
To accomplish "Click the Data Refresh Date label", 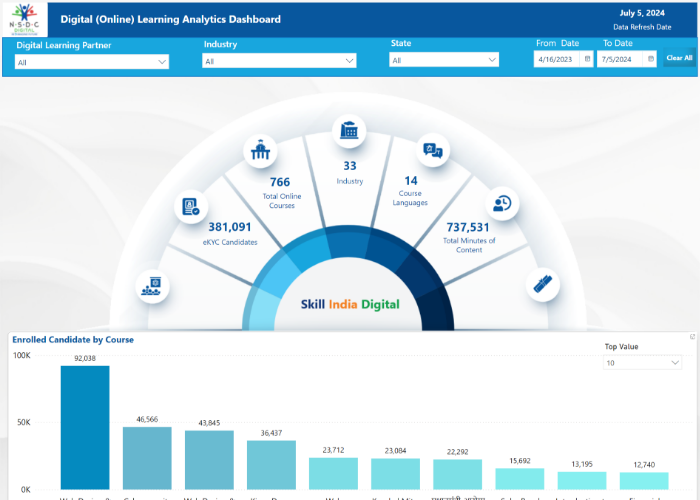I will coord(642,27).
